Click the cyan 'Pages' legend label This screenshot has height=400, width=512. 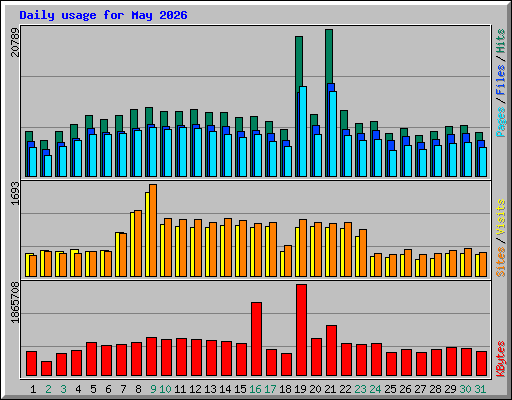pyautogui.click(x=501, y=122)
